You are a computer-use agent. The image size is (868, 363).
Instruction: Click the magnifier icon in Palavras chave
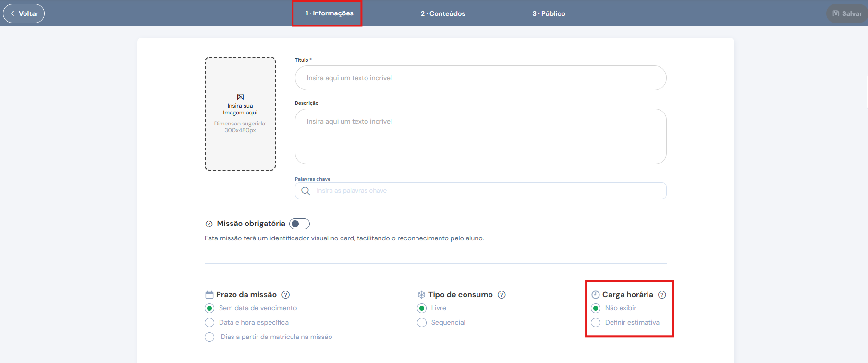point(306,191)
